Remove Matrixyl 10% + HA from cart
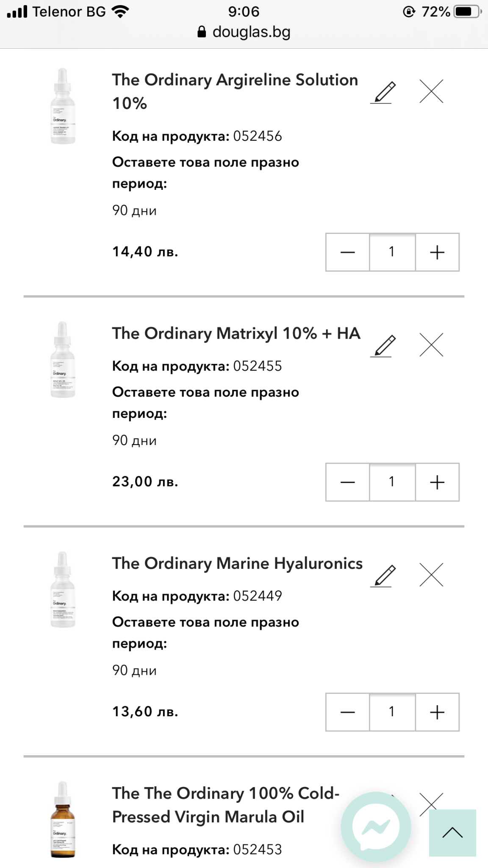Viewport: 488px width, 868px height. point(431,345)
